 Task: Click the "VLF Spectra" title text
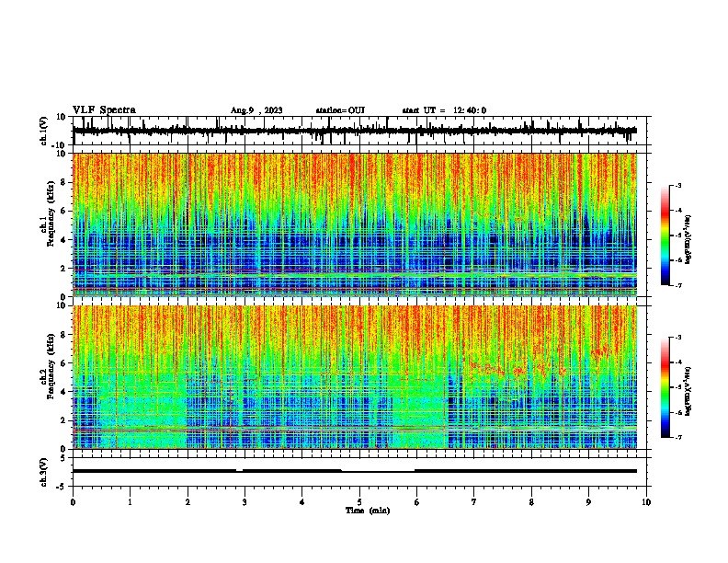click(x=104, y=110)
